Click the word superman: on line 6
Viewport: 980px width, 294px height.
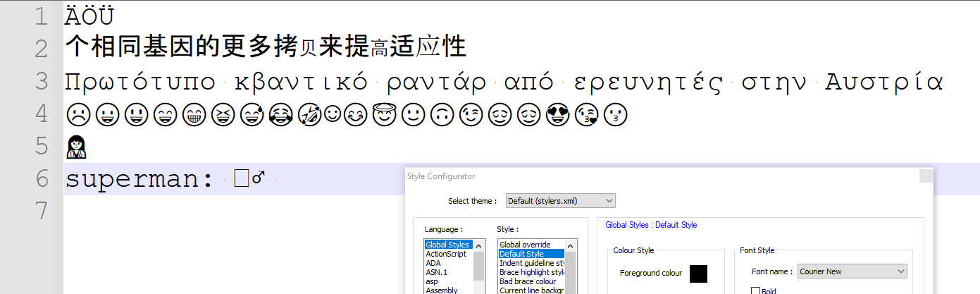click(x=139, y=180)
